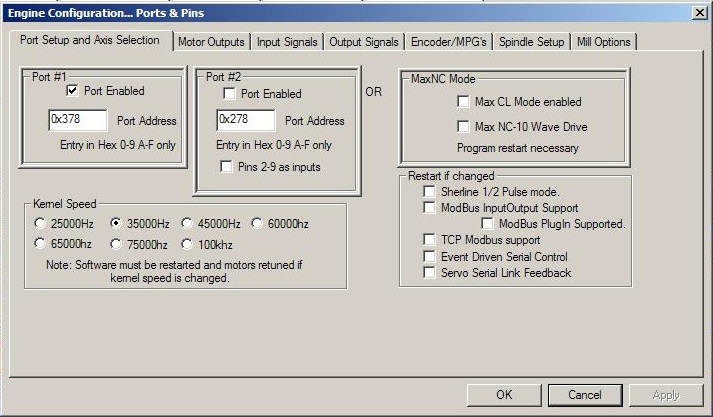Click the Port #1 address field

(78, 120)
